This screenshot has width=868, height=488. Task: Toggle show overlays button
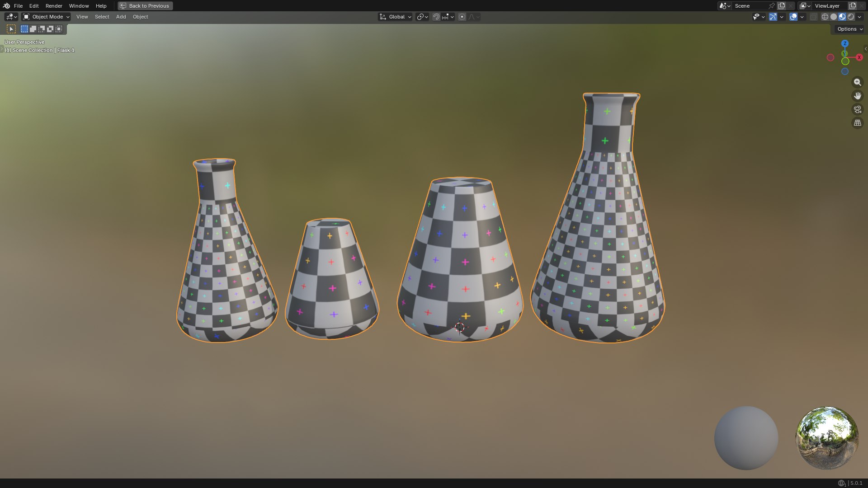pyautogui.click(x=793, y=17)
